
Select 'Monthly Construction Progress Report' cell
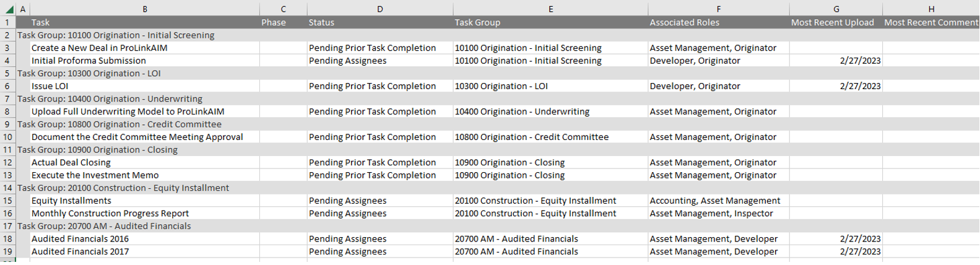[x=145, y=213]
